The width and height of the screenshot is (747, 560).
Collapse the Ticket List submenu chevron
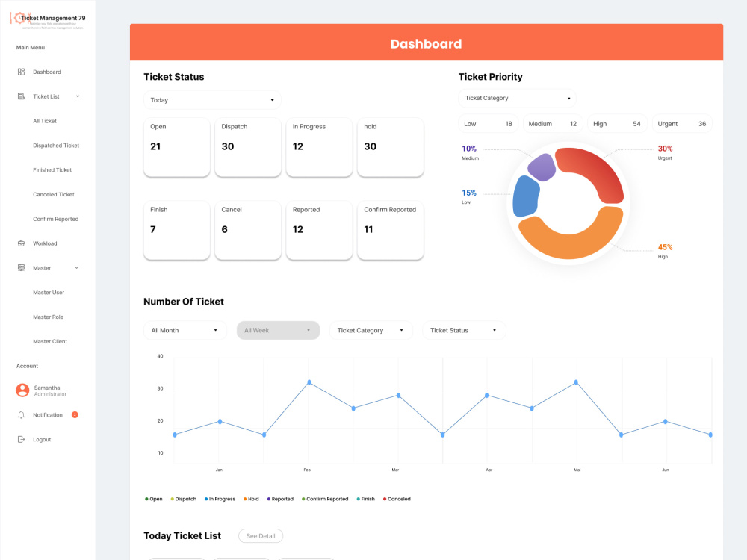point(78,96)
